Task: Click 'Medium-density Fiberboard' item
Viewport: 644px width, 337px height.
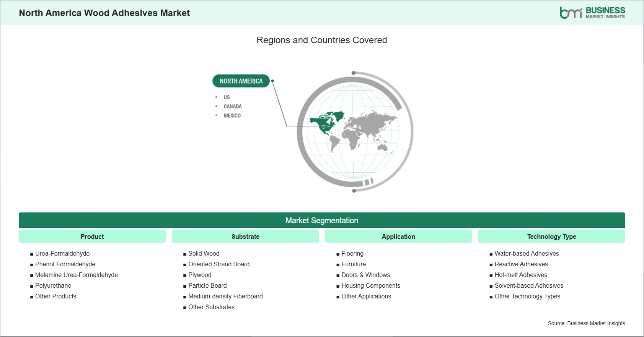Action: (x=225, y=296)
